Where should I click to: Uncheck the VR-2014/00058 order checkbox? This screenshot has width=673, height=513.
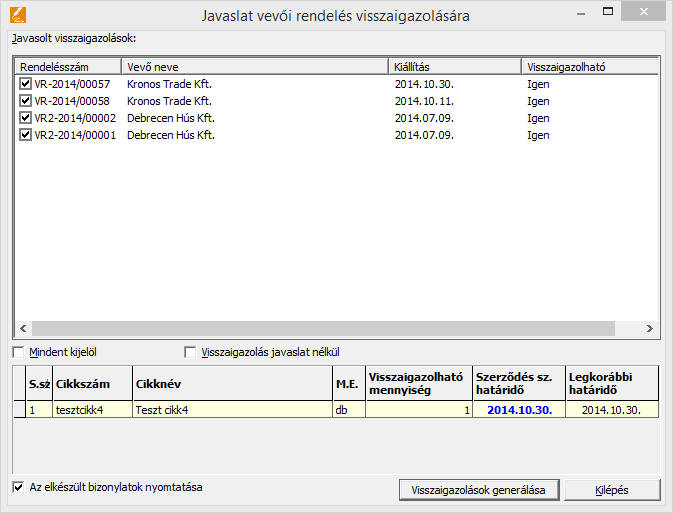point(25,100)
